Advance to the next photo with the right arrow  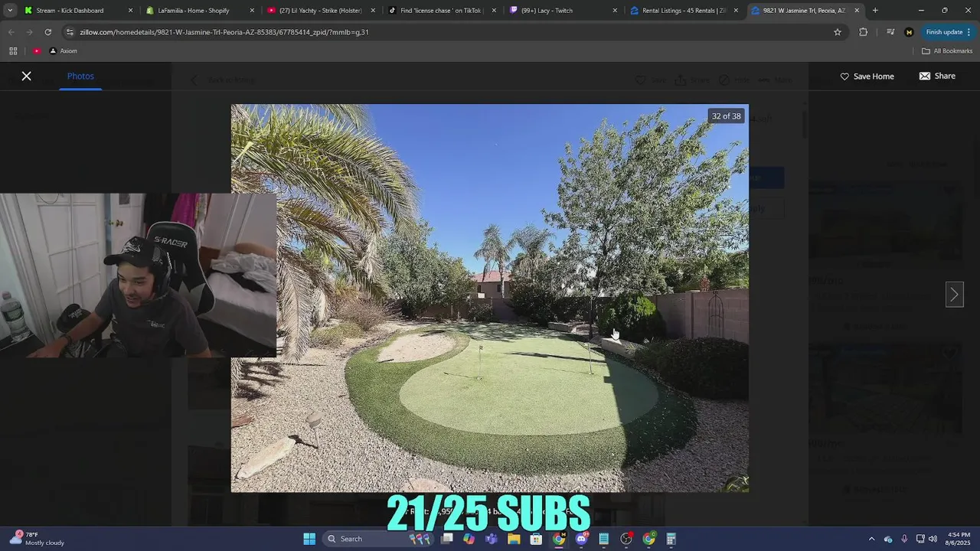954,295
